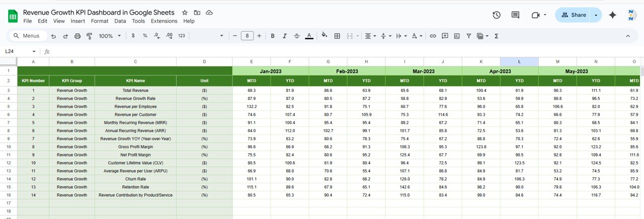Activate the paint format tool

[90, 36]
